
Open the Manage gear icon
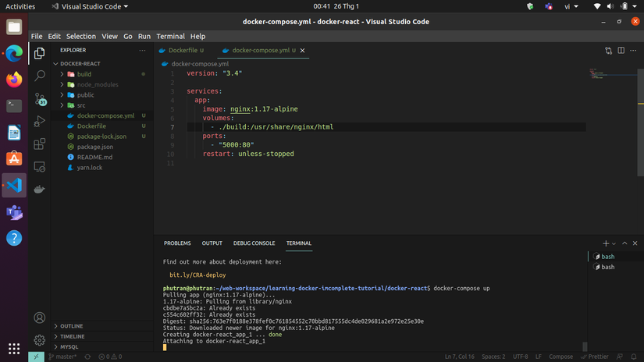point(40,340)
